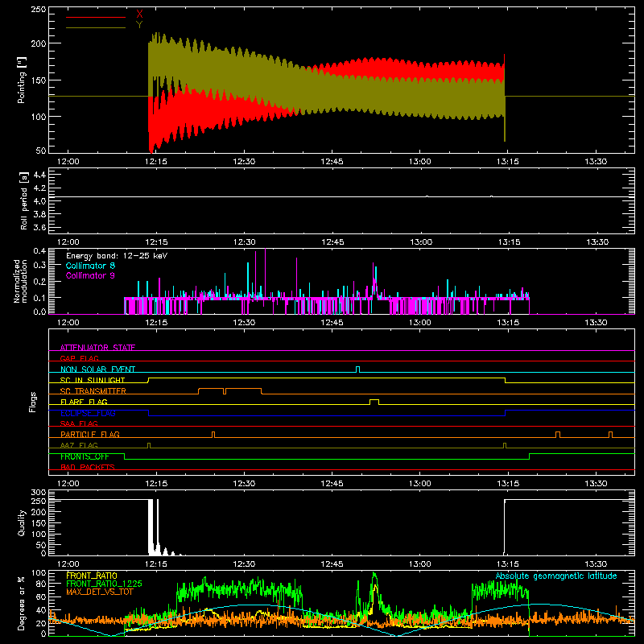This screenshot has width=644, height=644.
Task: Click the red X legend line
Action: click(96, 17)
